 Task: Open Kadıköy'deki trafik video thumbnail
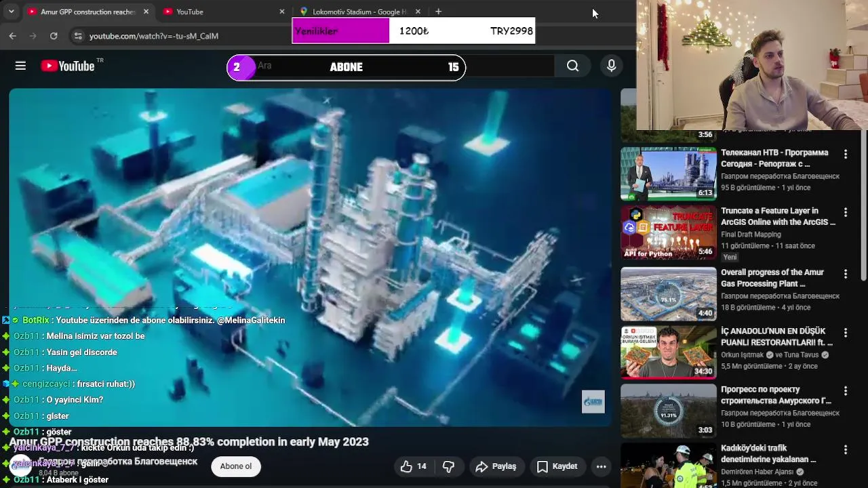click(669, 465)
